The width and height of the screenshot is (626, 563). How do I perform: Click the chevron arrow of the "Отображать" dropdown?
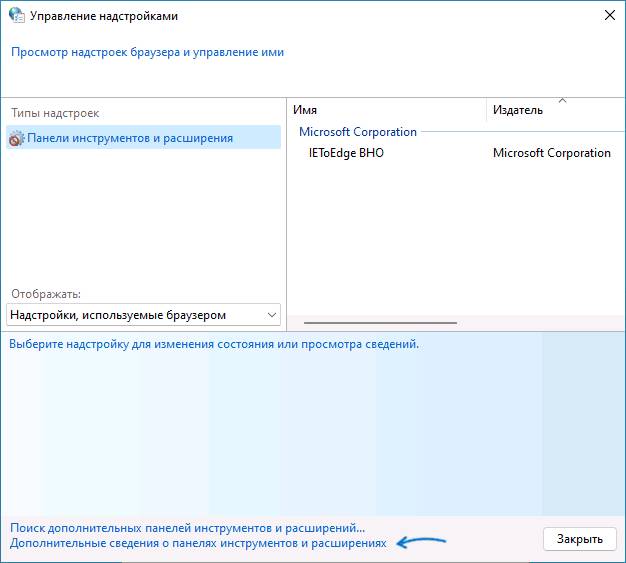pos(271,315)
